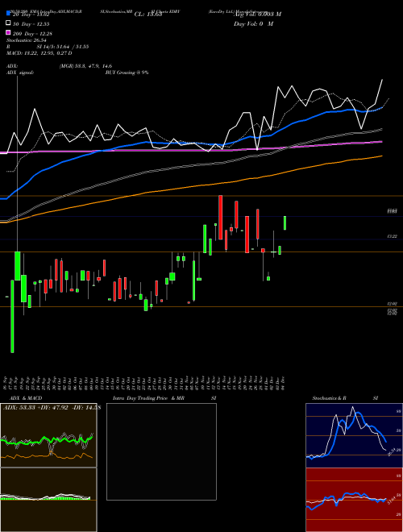Select the '50 Day - 12.55' label
Image resolution: width=403 pixels, height=532 pixels.
(x=31, y=24)
